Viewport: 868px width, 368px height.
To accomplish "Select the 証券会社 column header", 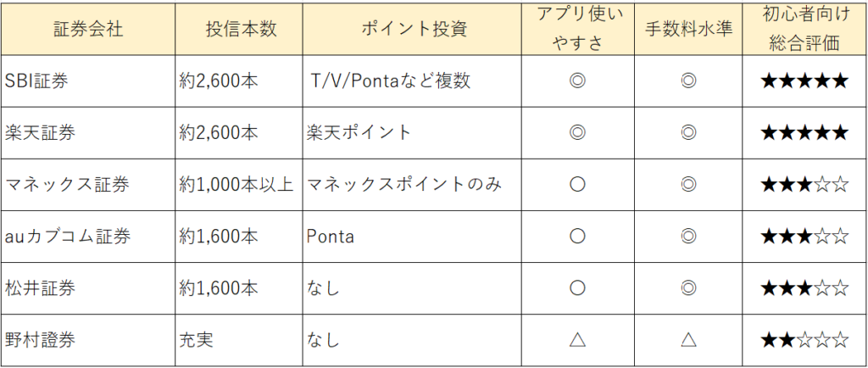I will (x=87, y=28).
